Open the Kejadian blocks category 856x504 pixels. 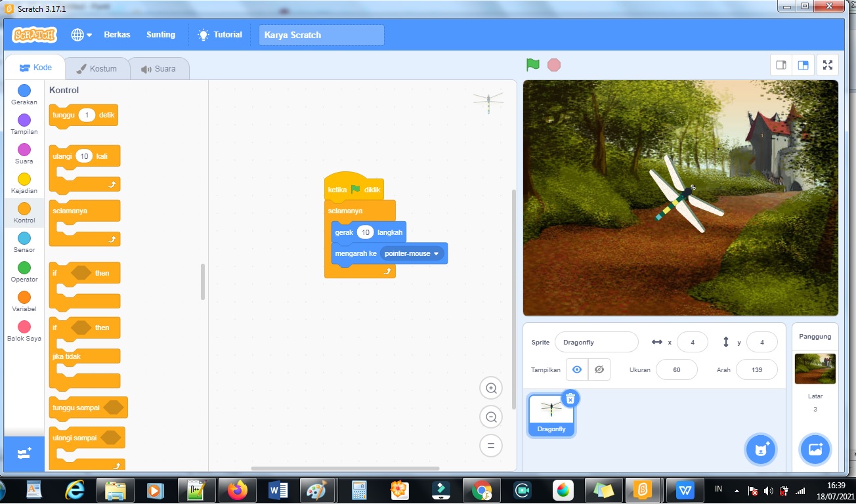coord(24,184)
